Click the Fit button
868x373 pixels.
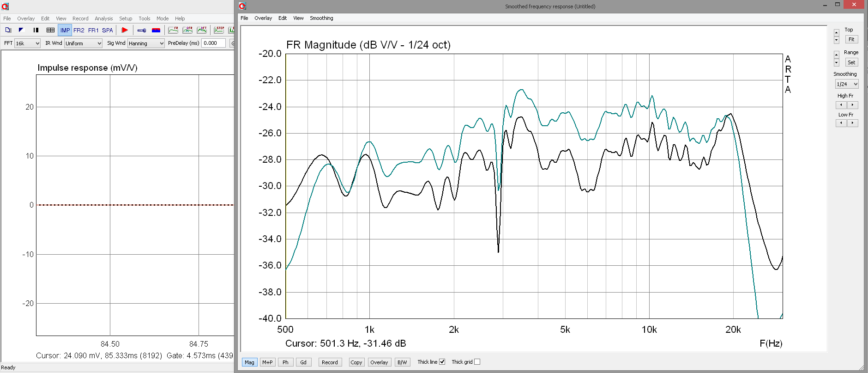click(x=851, y=39)
